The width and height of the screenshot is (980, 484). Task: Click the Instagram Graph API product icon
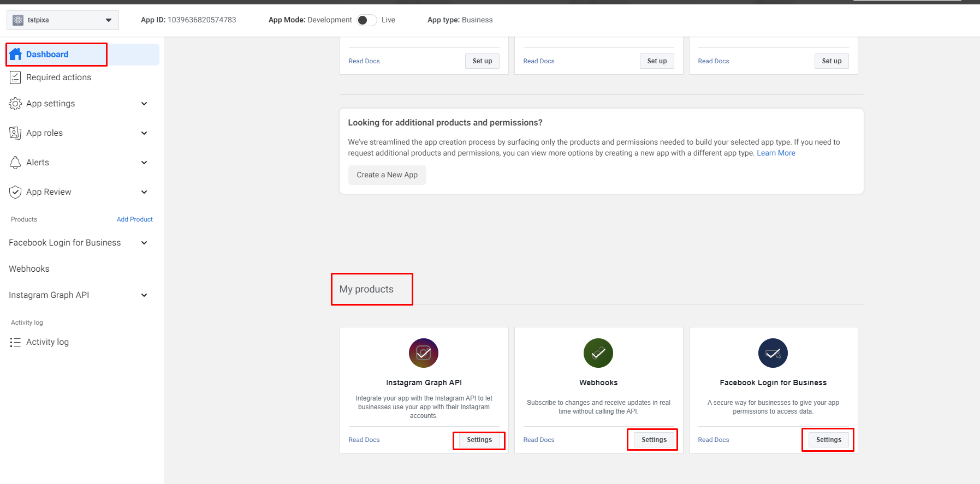[424, 353]
